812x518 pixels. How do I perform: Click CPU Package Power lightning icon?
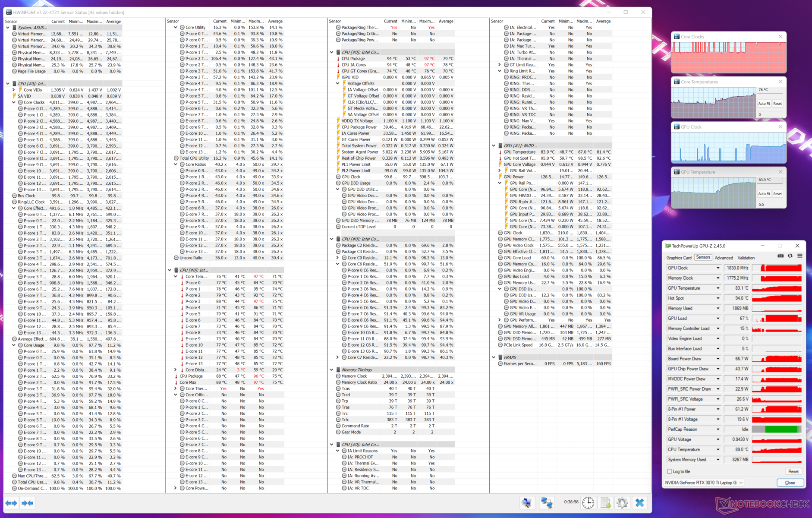point(338,127)
